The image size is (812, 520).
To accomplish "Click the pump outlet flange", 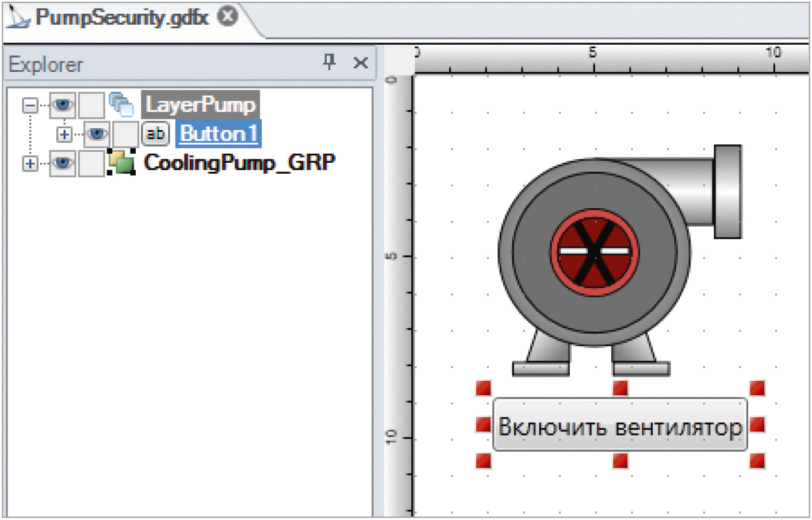I will 727,192.
